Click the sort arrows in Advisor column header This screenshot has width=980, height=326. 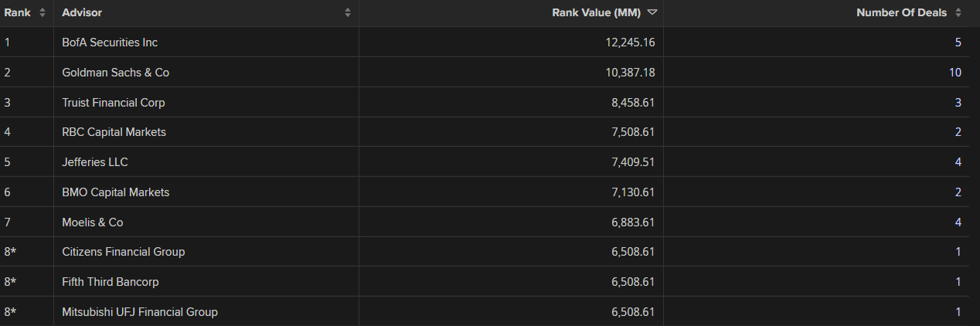[348, 12]
